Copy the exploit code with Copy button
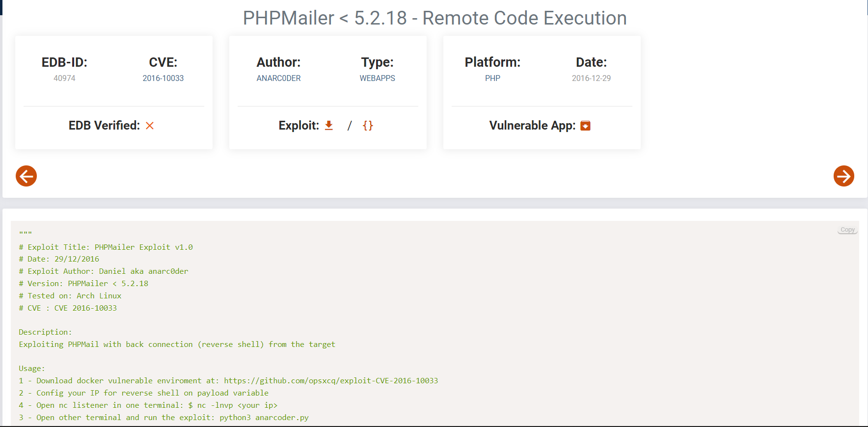The image size is (868, 427). click(847, 230)
